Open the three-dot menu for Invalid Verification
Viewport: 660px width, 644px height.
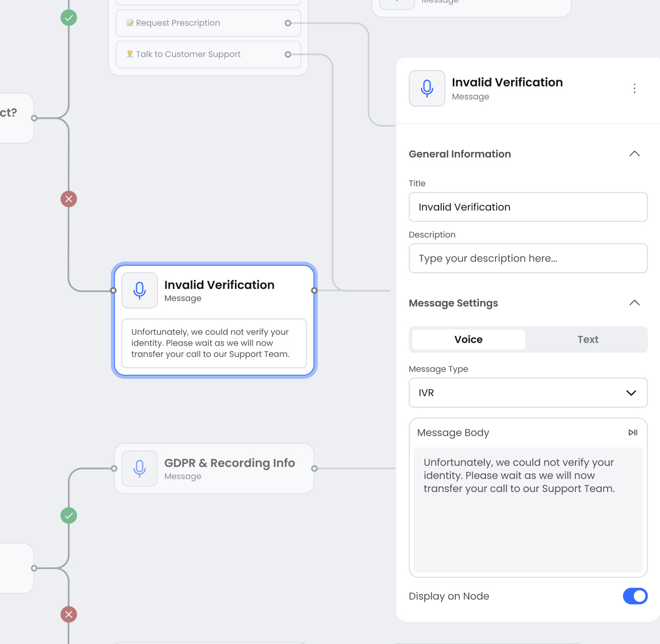pyautogui.click(x=634, y=88)
